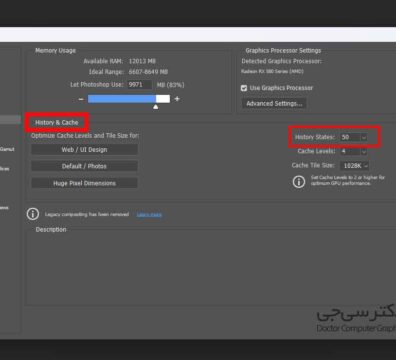Click the Optimize Cache Levels and Tile Size text
The image size is (396, 360).
coord(85,136)
